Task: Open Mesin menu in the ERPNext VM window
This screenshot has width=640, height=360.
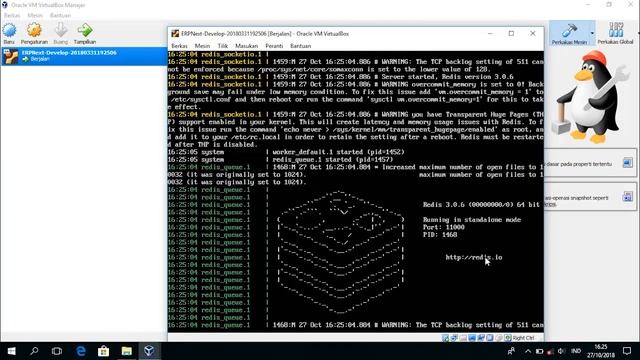Action: click(202, 46)
